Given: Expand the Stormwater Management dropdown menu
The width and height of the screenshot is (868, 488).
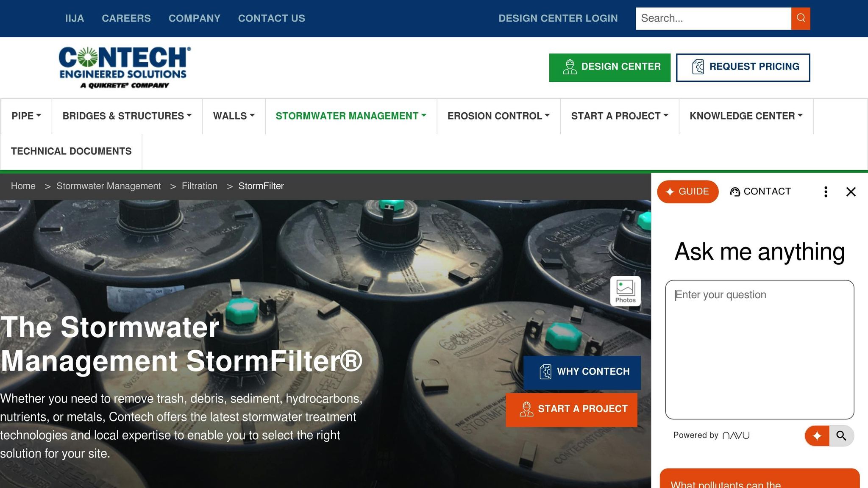Looking at the screenshot, I should (351, 116).
